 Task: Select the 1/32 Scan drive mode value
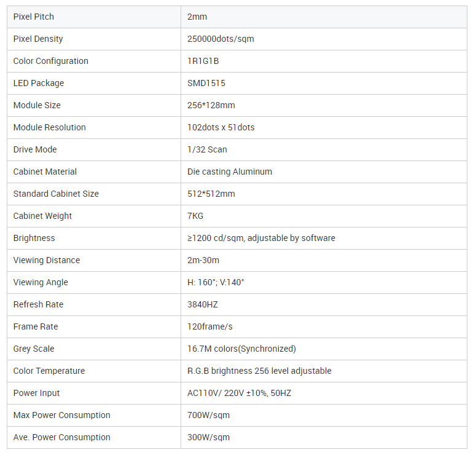[x=207, y=149]
